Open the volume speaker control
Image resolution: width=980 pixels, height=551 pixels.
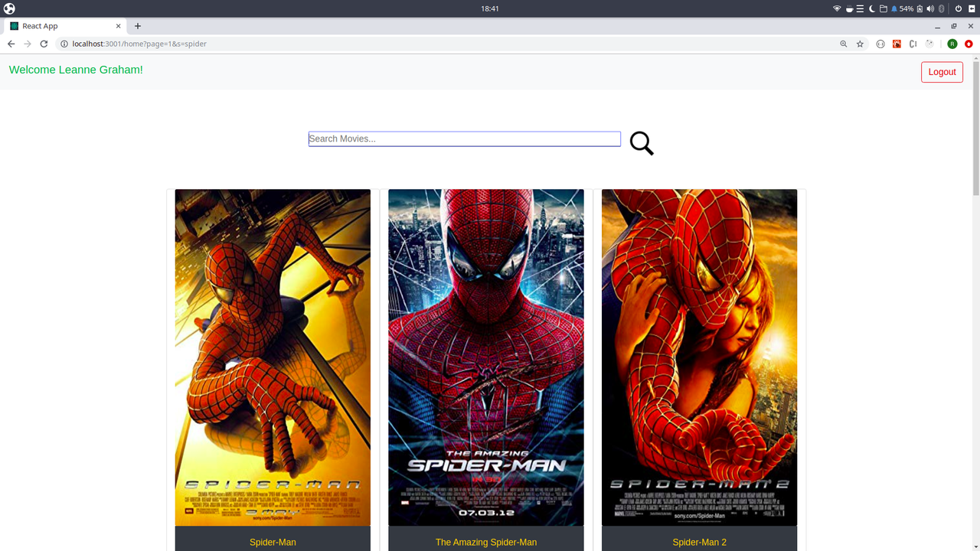tap(930, 8)
